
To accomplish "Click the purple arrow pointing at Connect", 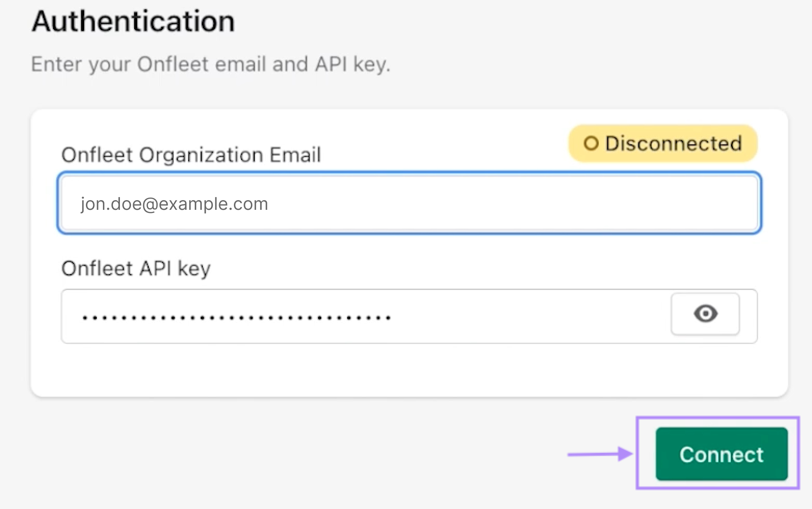I will coord(600,454).
